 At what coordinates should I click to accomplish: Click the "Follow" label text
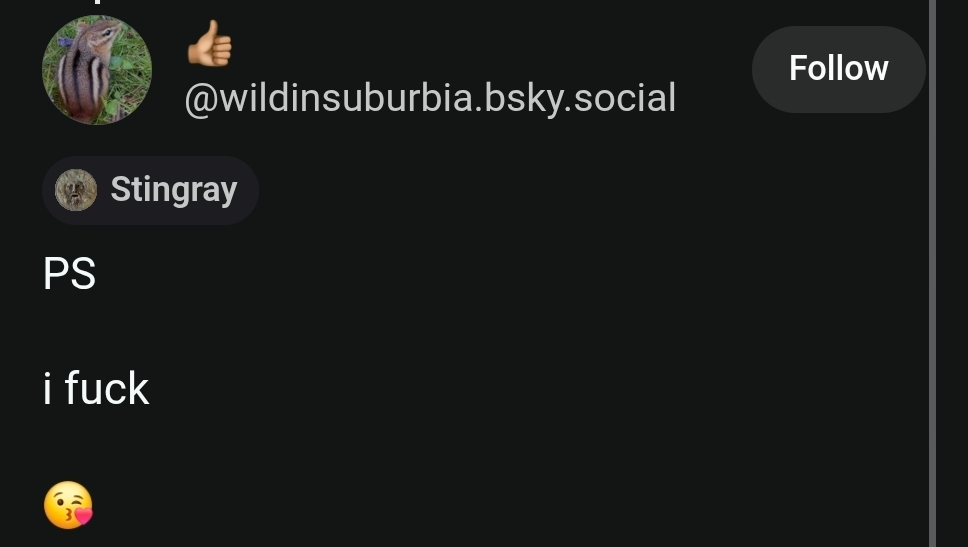838,68
